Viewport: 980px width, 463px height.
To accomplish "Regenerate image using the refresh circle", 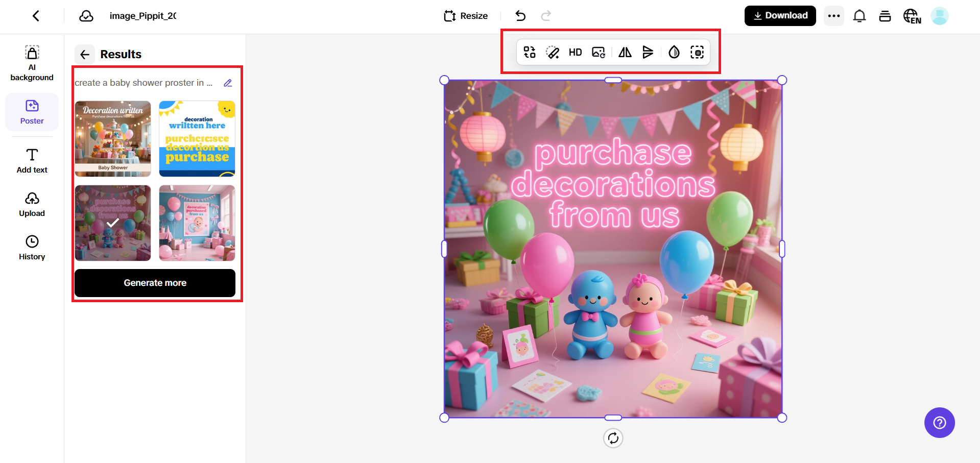I will 613,437.
